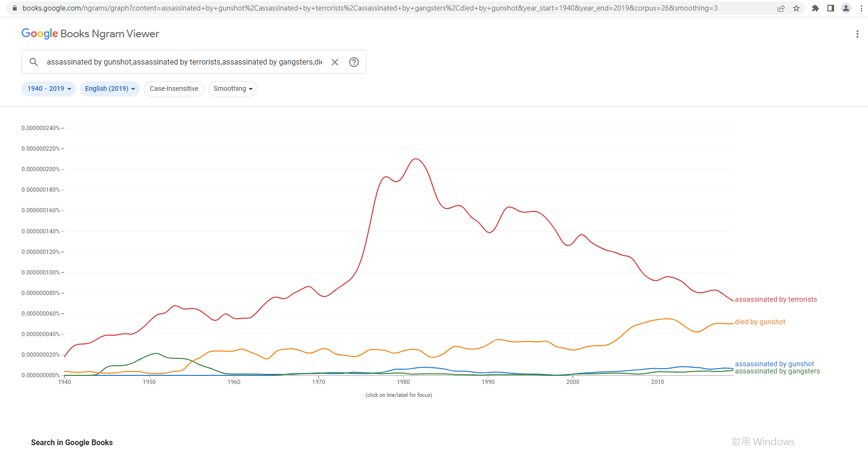Image resolution: width=868 pixels, height=449 pixels.
Task: Open the three-dot options menu on the page
Action: (857, 34)
